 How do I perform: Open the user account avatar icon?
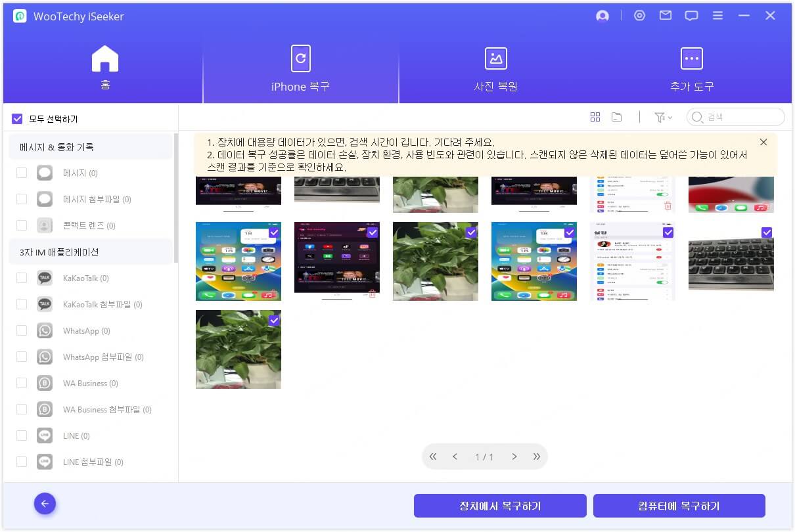pyautogui.click(x=602, y=15)
